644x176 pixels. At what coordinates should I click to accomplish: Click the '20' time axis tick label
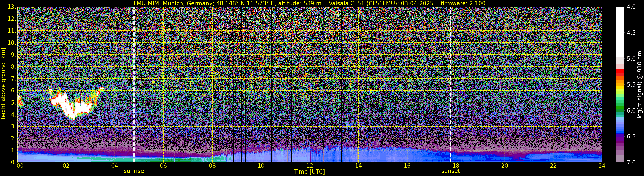(505, 166)
